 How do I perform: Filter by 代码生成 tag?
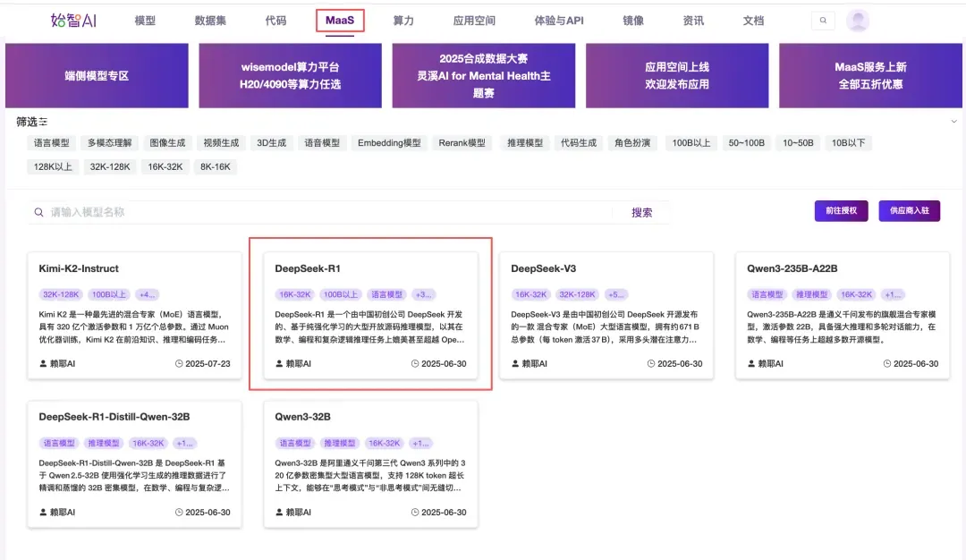point(579,143)
